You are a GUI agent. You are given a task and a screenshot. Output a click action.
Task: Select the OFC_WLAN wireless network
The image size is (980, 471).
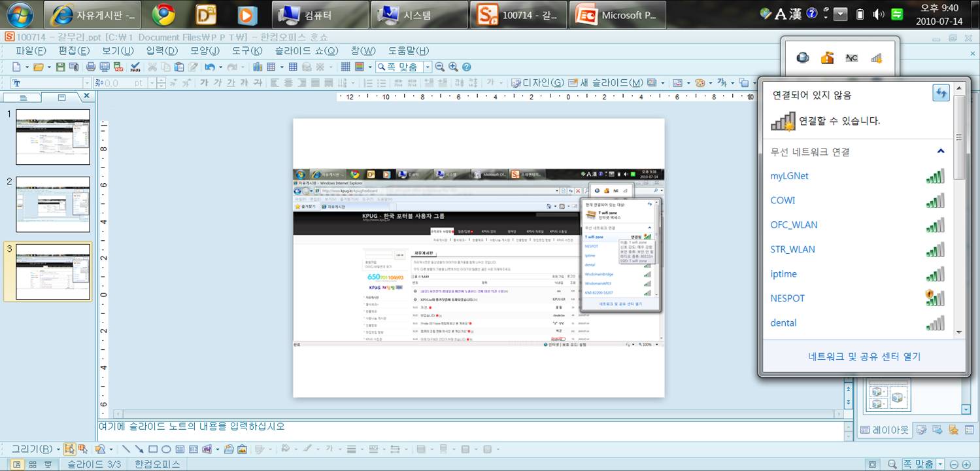857,224
